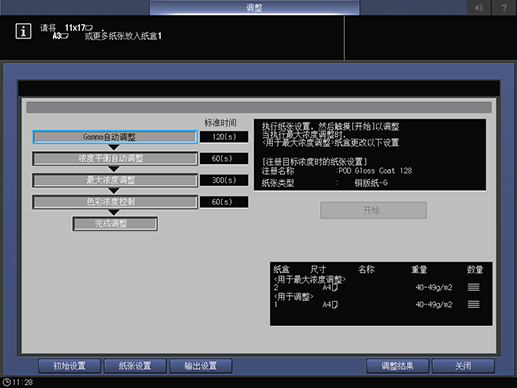Open 输出设置 output settings
The image size is (517, 388).
[x=201, y=366]
